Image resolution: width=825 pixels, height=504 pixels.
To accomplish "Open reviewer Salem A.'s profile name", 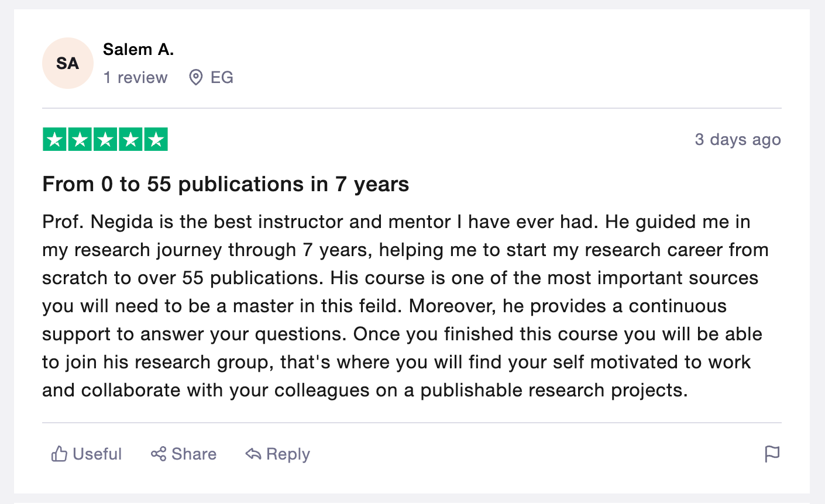I will pyautogui.click(x=138, y=50).
